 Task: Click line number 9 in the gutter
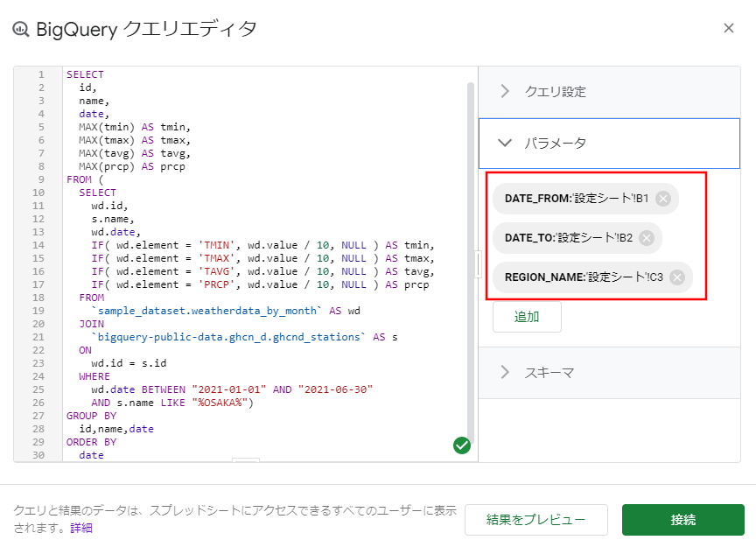[41, 179]
